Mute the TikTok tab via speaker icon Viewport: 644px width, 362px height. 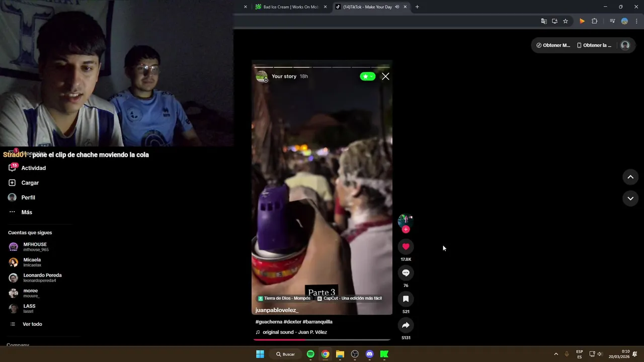pyautogui.click(x=397, y=7)
